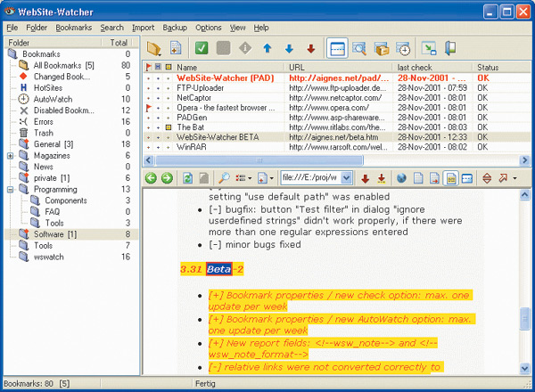Toggle the split window view button
535x392 pixels.
tap(337, 48)
